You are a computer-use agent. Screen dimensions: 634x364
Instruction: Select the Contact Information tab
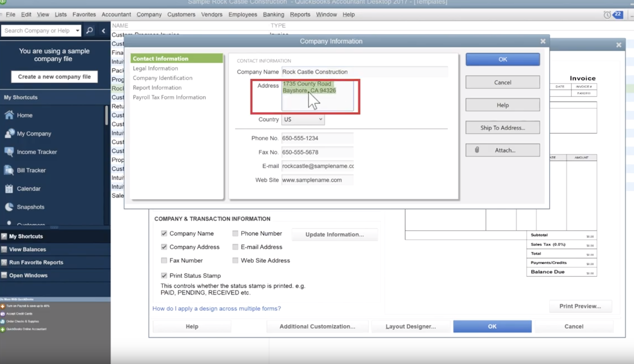tap(176, 59)
